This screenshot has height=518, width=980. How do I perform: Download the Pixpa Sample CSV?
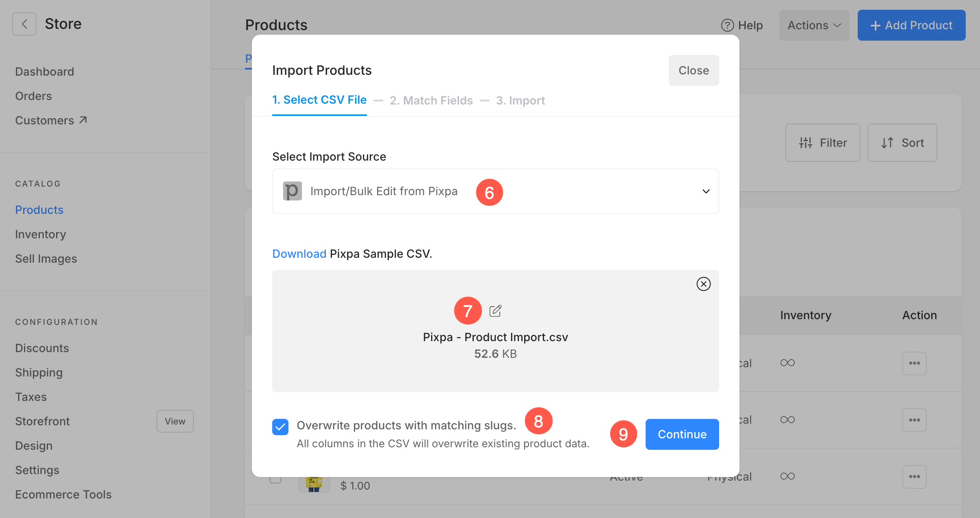[x=299, y=254]
